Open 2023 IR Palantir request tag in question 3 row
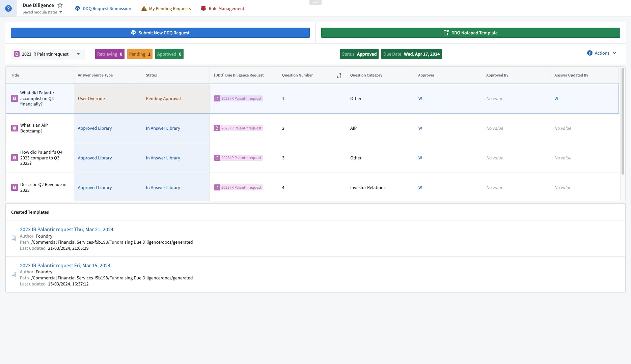 coord(238,158)
